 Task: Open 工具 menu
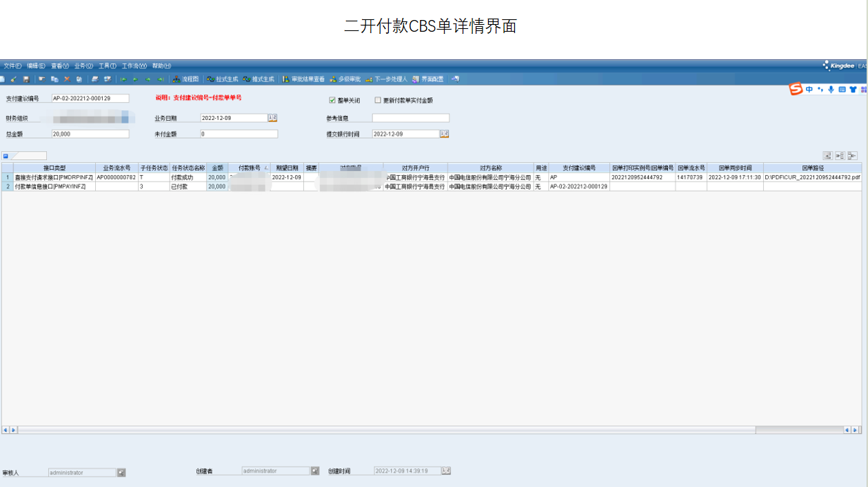[x=108, y=66]
